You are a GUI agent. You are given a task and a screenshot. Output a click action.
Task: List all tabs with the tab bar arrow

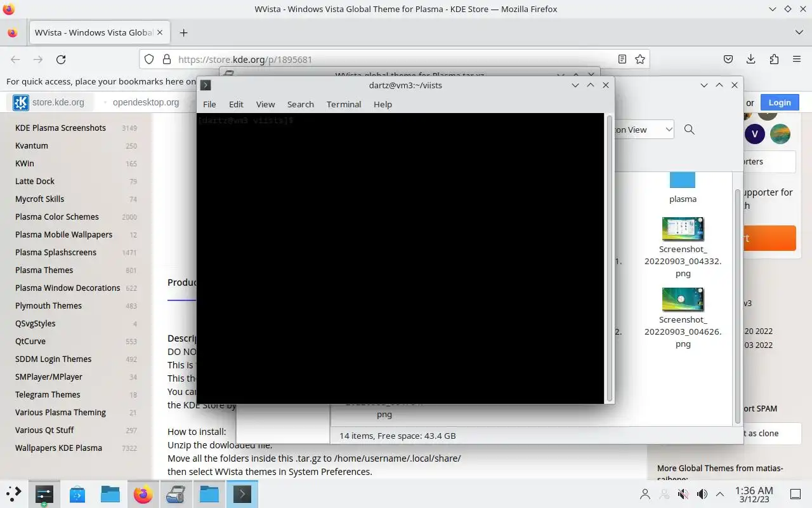[x=799, y=32]
